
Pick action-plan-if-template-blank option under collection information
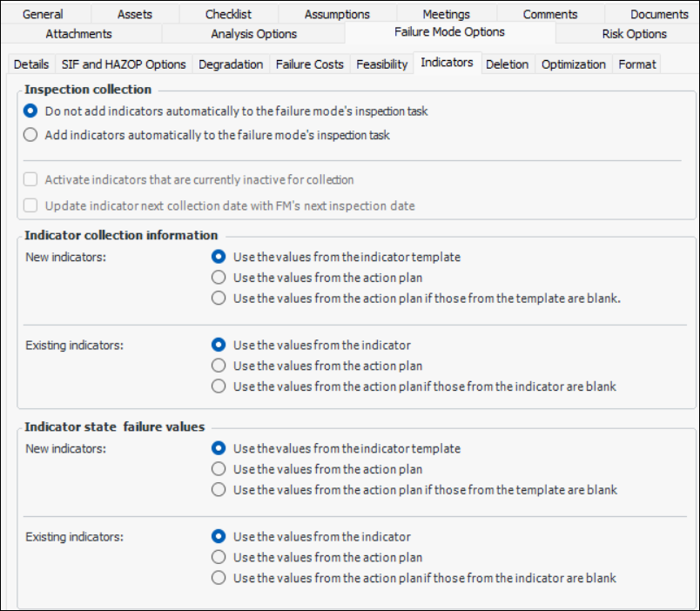(x=219, y=299)
